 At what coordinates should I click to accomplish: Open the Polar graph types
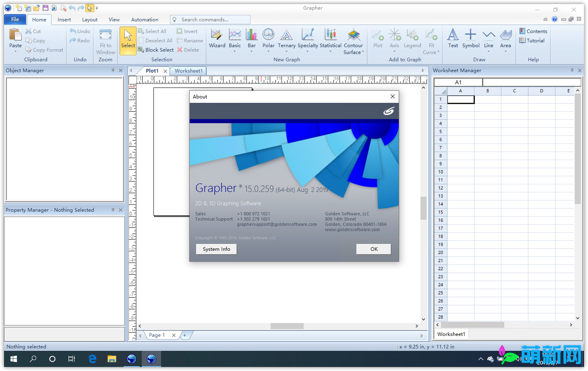(x=269, y=39)
